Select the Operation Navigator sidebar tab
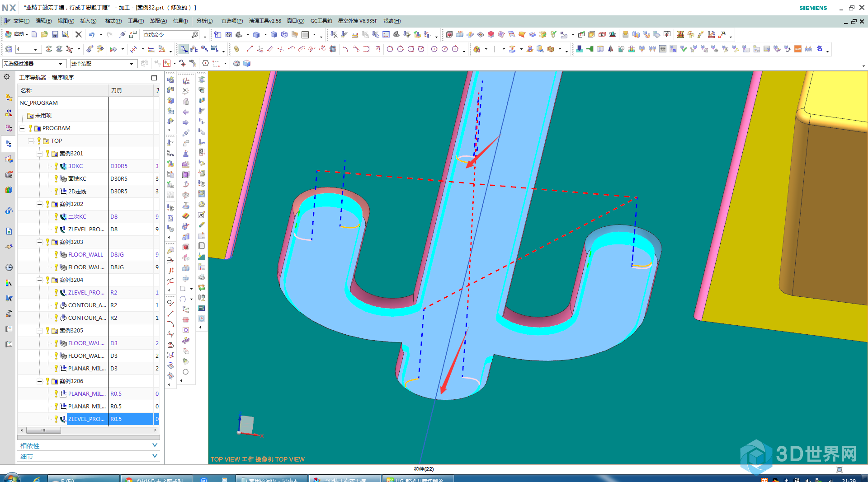 [9, 144]
